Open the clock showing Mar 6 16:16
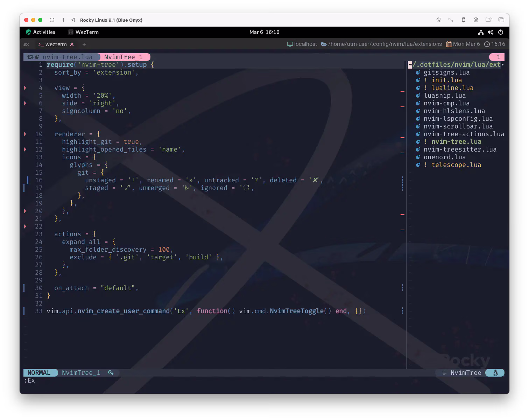This screenshot has height=420, width=529. tap(264, 32)
